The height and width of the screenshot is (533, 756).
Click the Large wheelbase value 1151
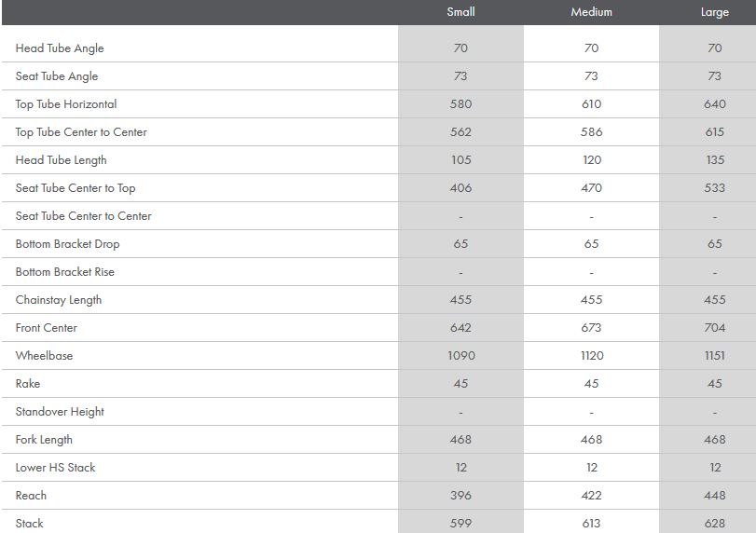[715, 356]
